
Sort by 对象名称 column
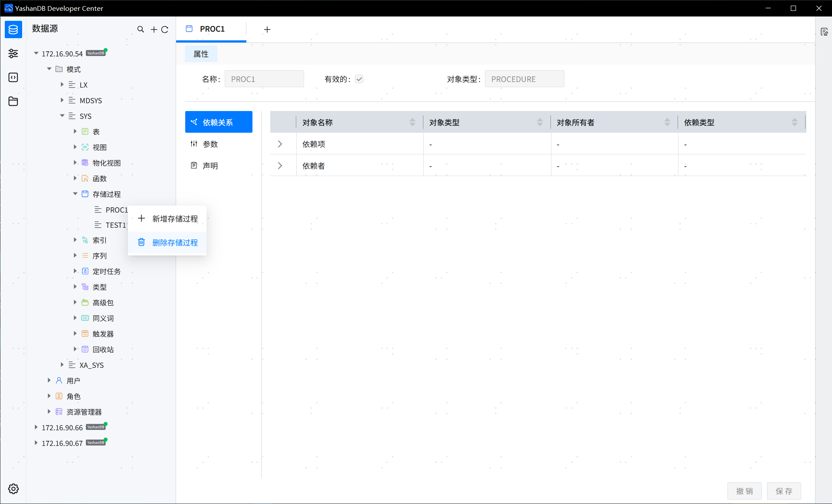click(412, 122)
